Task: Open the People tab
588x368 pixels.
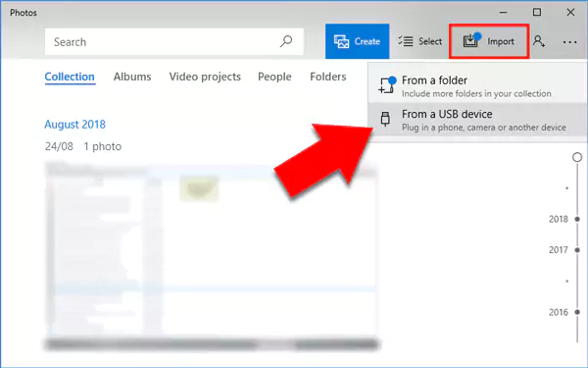Action: tap(274, 77)
